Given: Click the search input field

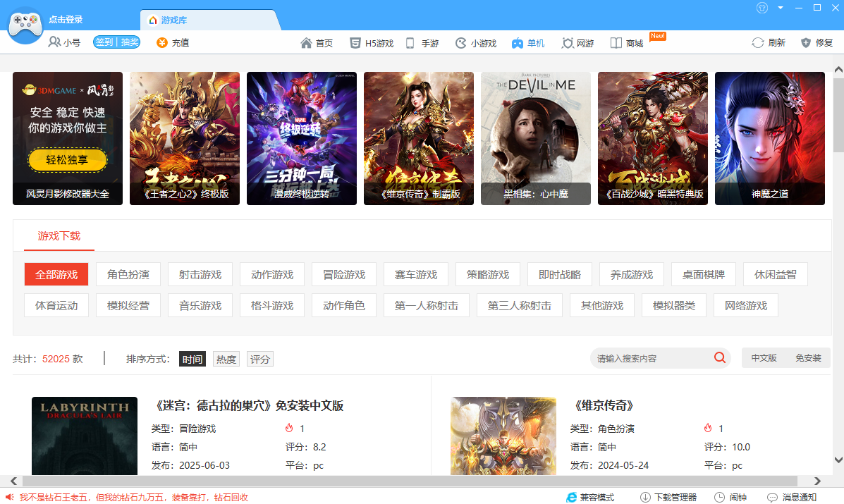Looking at the screenshot, I should tap(652, 358).
